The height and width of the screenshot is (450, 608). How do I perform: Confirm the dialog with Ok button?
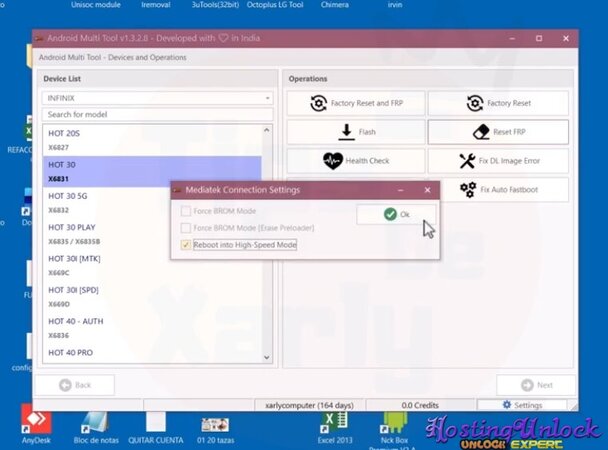(396, 214)
